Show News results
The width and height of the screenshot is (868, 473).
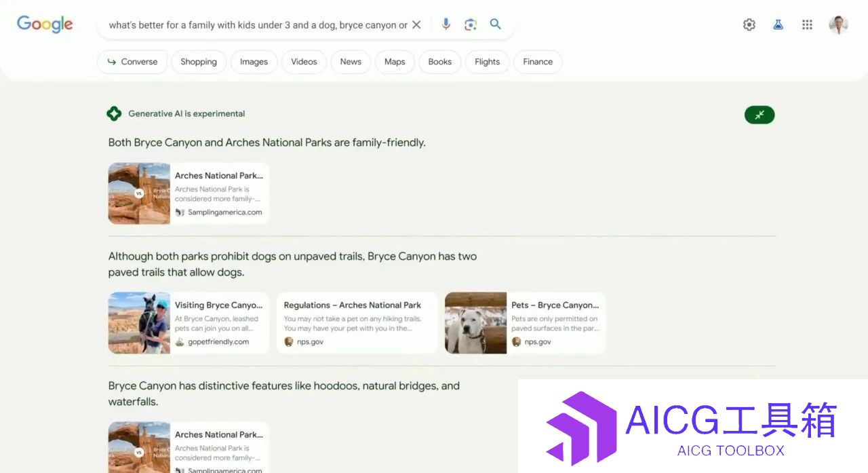click(351, 62)
